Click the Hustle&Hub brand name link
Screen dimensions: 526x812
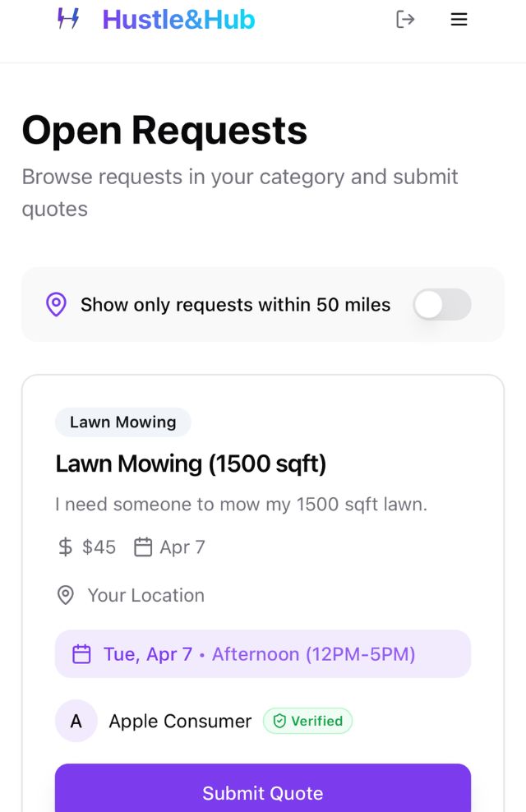point(178,20)
